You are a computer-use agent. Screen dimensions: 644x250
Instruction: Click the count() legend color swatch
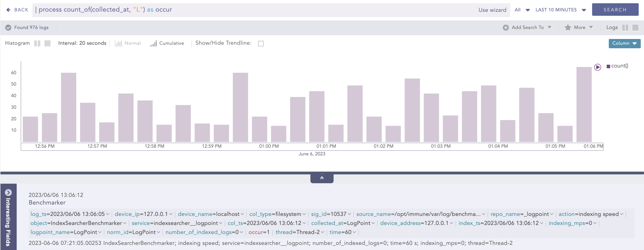pyautogui.click(x=608, y=66)
